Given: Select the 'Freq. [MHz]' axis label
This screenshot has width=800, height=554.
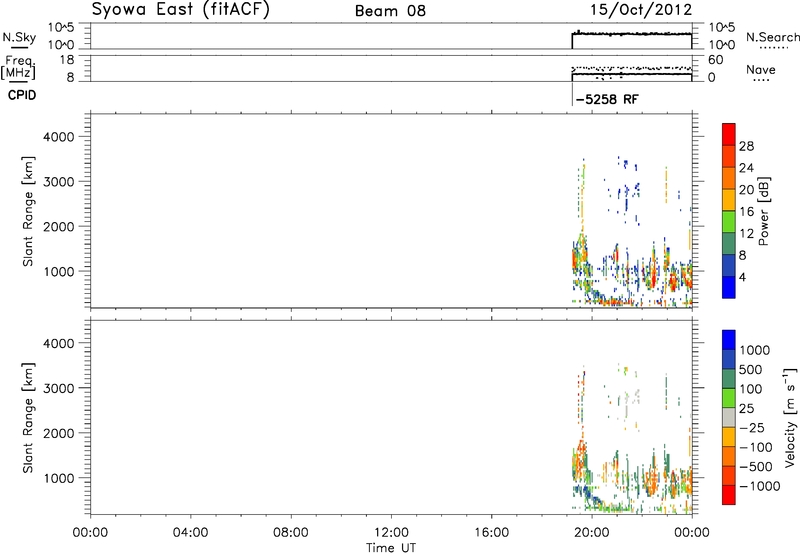Looking at the screenshot, I should click(x=18, y=67).
